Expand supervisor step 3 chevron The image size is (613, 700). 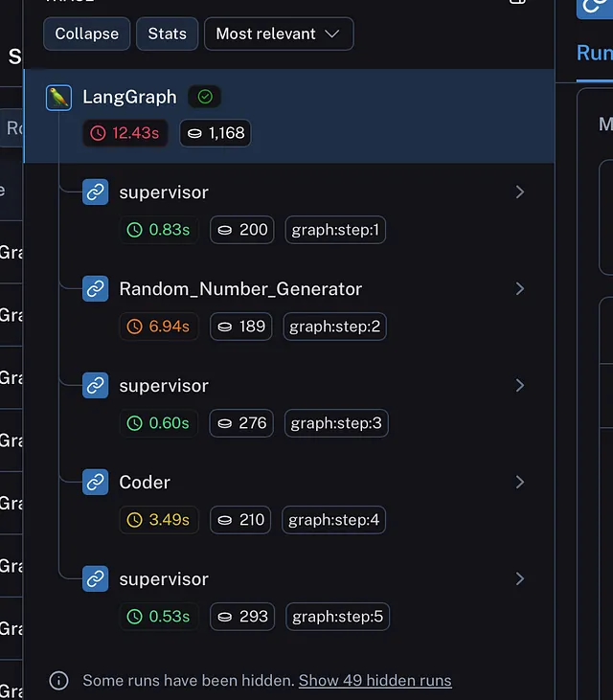(x=520, y=385)
